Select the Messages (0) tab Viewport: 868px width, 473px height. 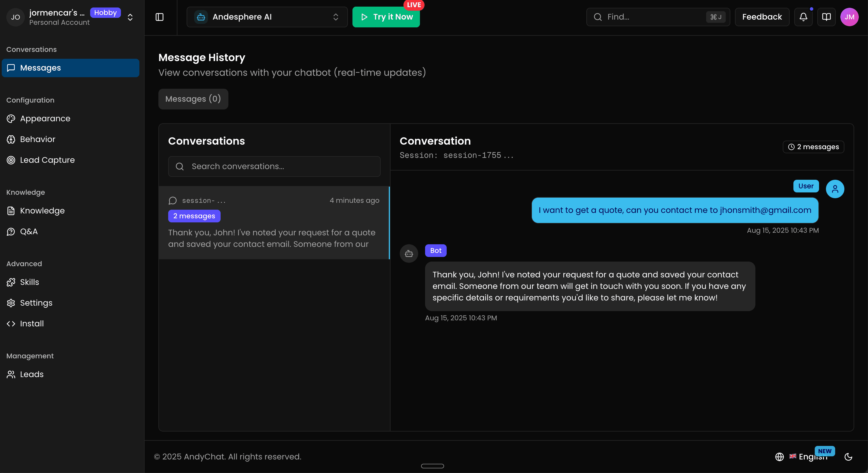click(x=193, y=99)
